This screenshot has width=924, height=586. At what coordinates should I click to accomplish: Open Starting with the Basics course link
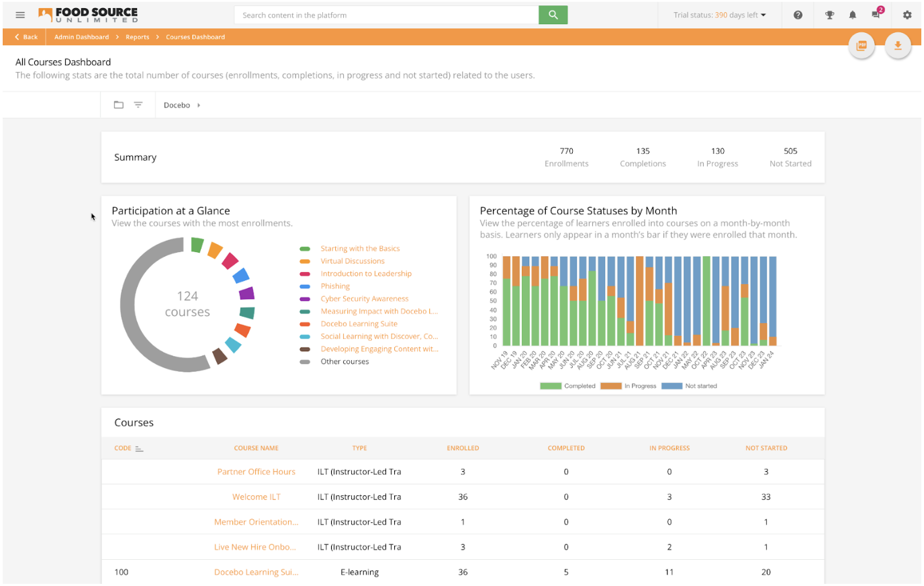coord(360,249)
